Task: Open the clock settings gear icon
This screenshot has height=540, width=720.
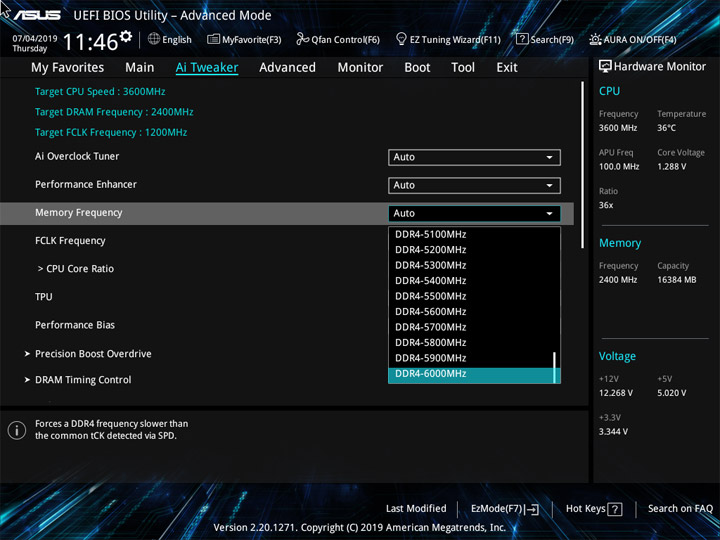Action: [125, 36]
